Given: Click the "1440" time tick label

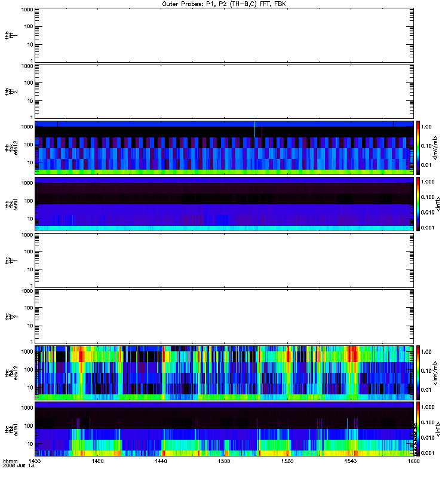Looking at the screenshot, I should [161, 461].
